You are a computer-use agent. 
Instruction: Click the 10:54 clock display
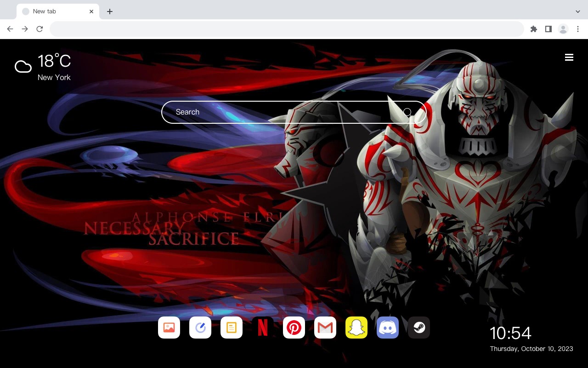tap(510, 333)
